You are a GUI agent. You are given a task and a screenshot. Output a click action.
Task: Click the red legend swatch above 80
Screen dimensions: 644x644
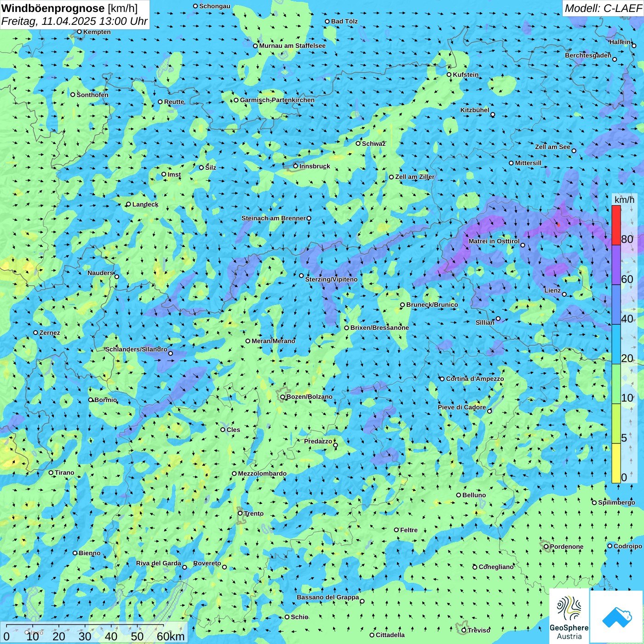click(x=616, y=225)
